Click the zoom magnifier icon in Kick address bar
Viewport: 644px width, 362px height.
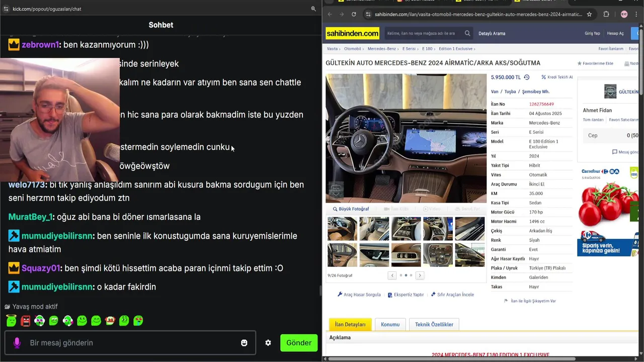coord(313,9)
